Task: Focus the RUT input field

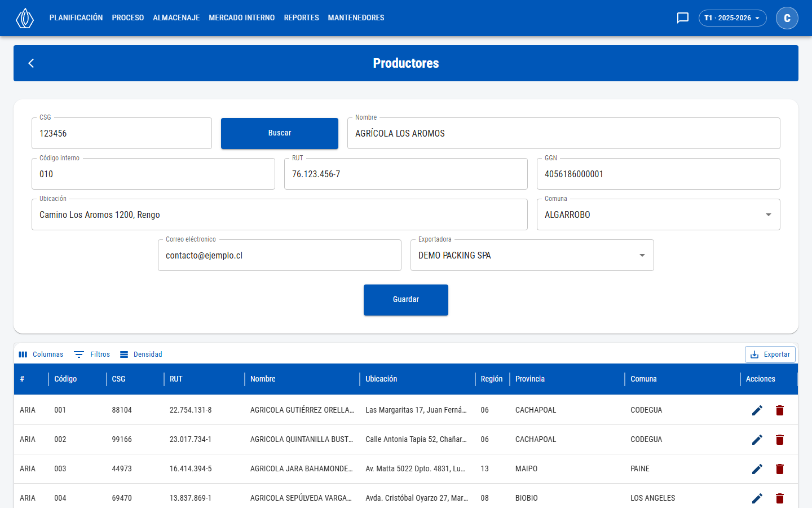Action: (406, 174)
